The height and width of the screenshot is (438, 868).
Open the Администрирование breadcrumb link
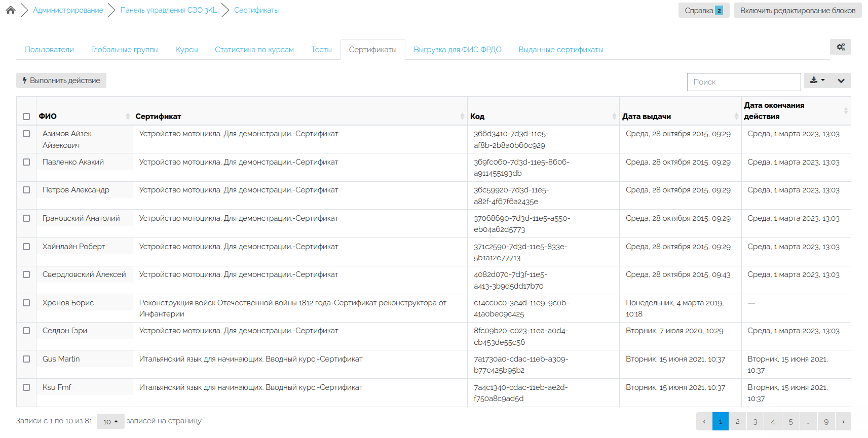pyautogui.click(x=68, y=10)
